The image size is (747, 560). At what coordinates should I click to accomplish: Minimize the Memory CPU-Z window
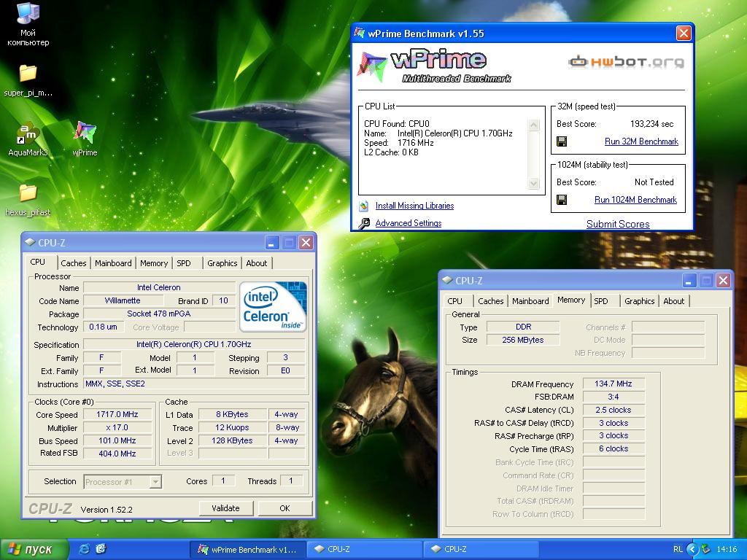689,281
